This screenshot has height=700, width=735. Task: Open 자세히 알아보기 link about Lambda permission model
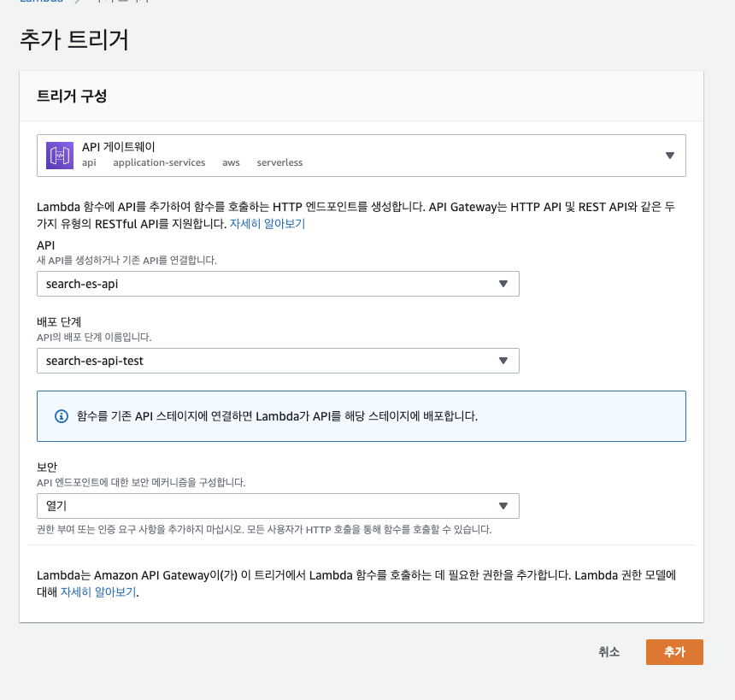tap(98, 592)
